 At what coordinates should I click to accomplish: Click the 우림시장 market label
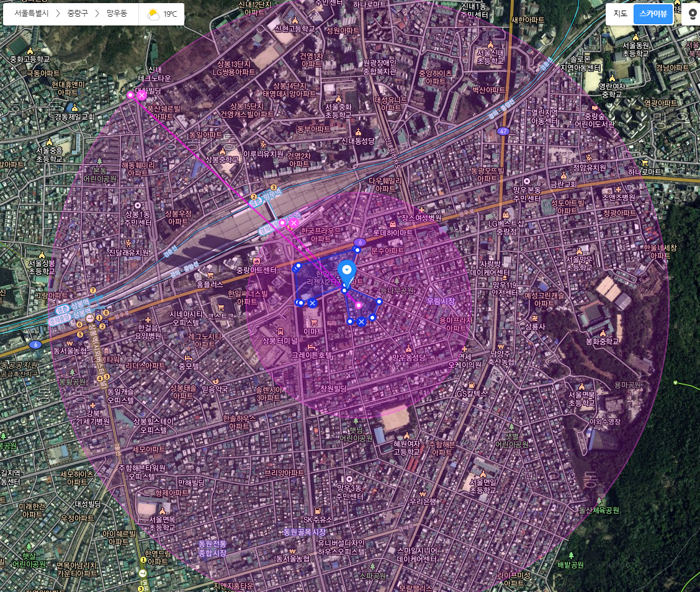440,301
